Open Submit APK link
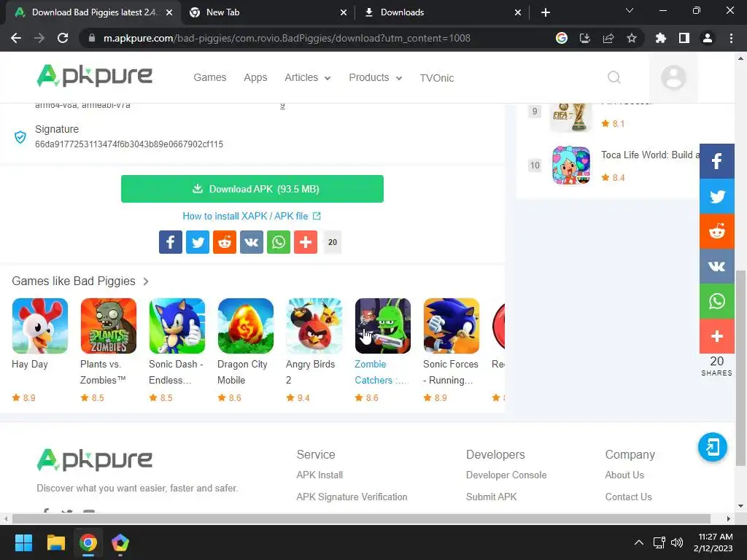 pyautogui.click(x=491, y=497)
